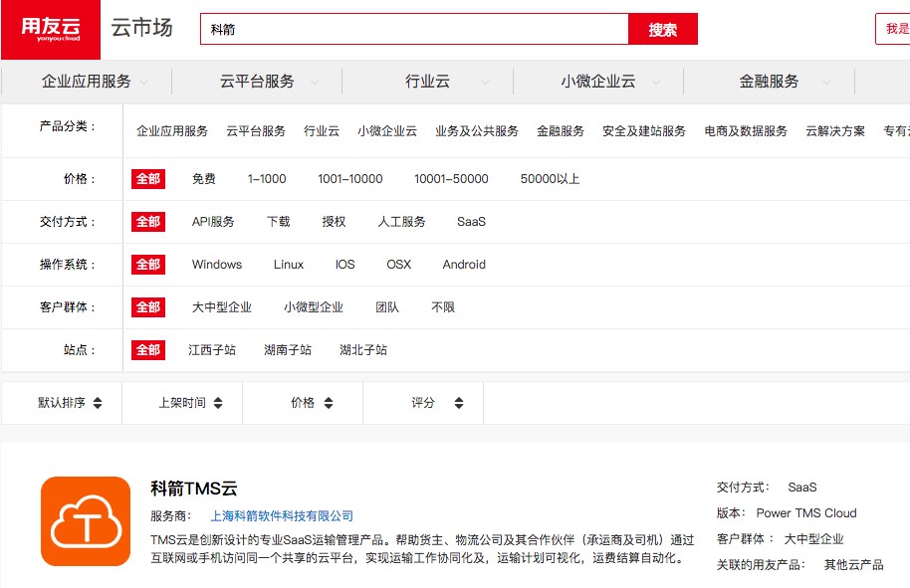Sort by 价格 arrow icon

[x=326, y=403]
